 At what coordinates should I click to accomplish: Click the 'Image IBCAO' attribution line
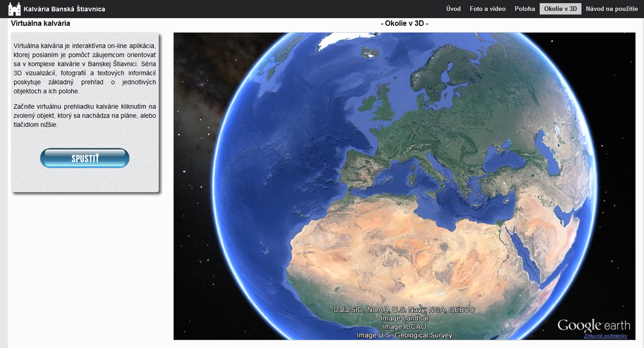pyautogui.click(x=404, y=327)
